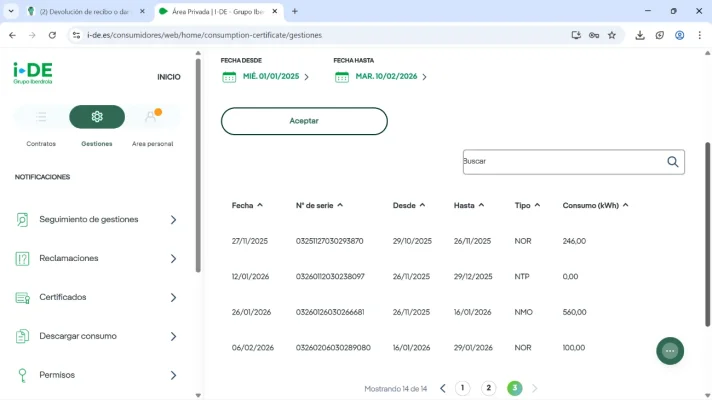Sort table by Nº de serie column
This screenshot has height=400, width=712.
point(319,205)
